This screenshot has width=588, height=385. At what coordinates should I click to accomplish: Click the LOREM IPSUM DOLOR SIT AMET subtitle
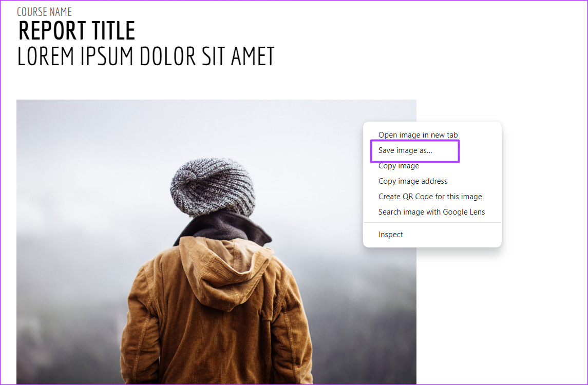tap(146, 56)
